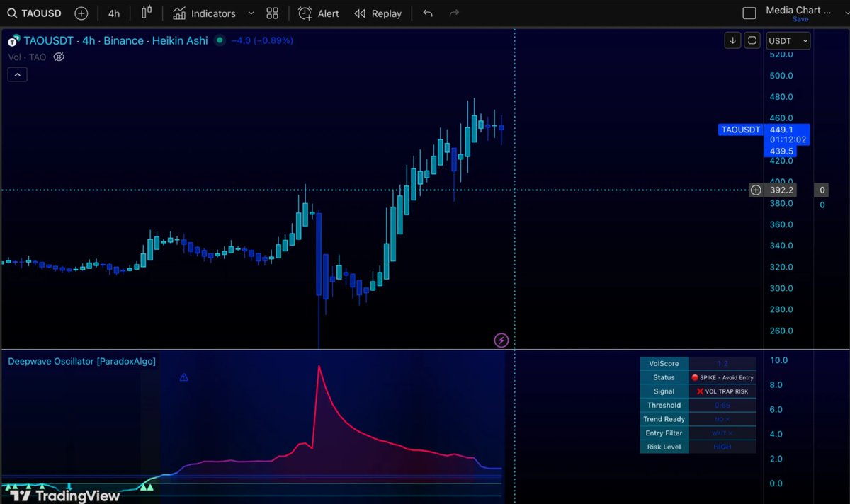Undo the last chart action
This screenshot has height=504, width=850.
pyautogui.click(x=427, y=13)
